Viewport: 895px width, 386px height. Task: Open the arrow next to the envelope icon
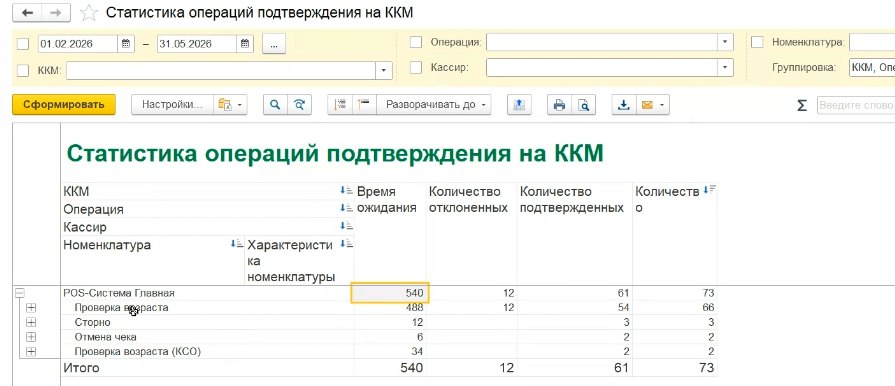[x=662, y=105]
